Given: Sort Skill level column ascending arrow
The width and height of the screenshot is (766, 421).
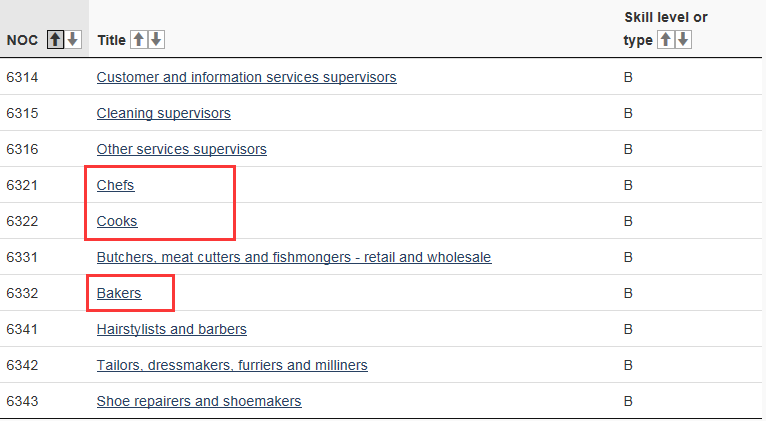Looking at the screenshot, I should [x=665, y=40].
